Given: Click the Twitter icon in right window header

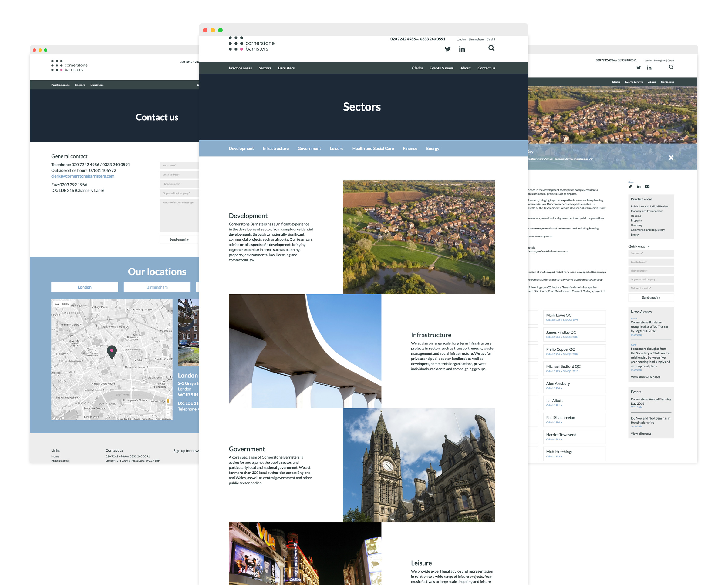Looking at the screenshot, I should [x=639, y=68].
